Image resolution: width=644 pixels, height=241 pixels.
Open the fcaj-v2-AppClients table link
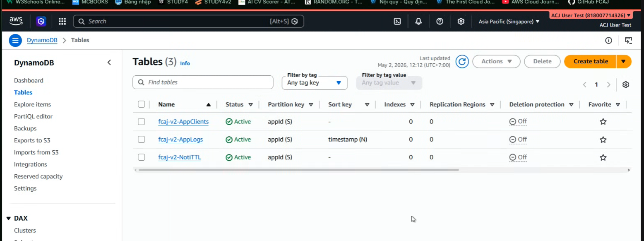183,122
